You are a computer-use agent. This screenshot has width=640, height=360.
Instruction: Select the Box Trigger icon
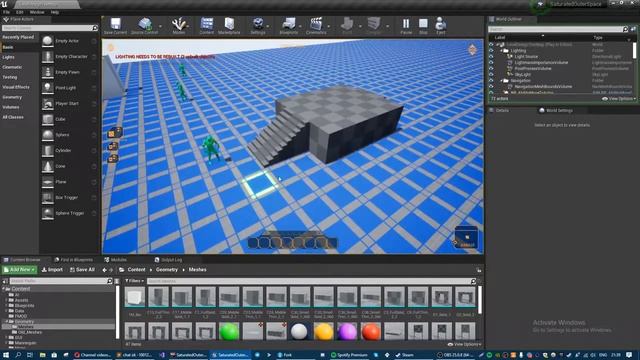click(x=48, y=198)
